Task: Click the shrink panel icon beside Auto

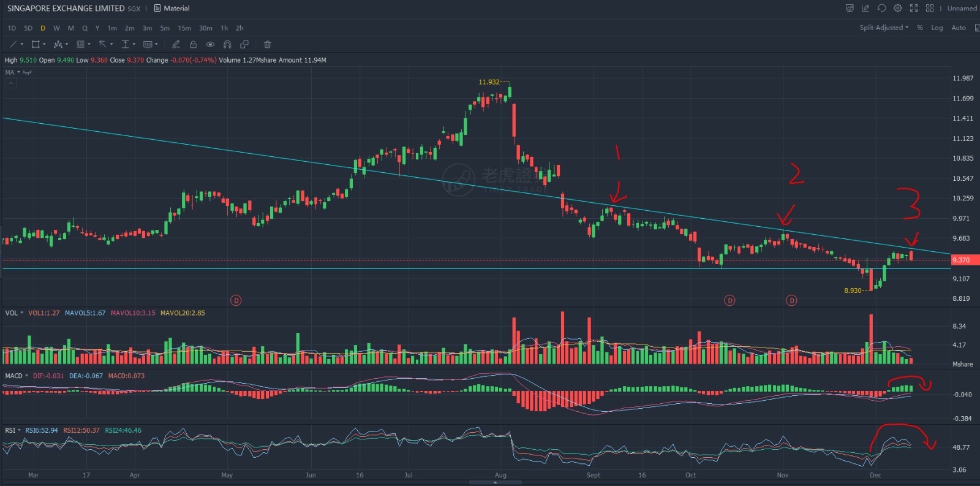Action: click(976, 28)
